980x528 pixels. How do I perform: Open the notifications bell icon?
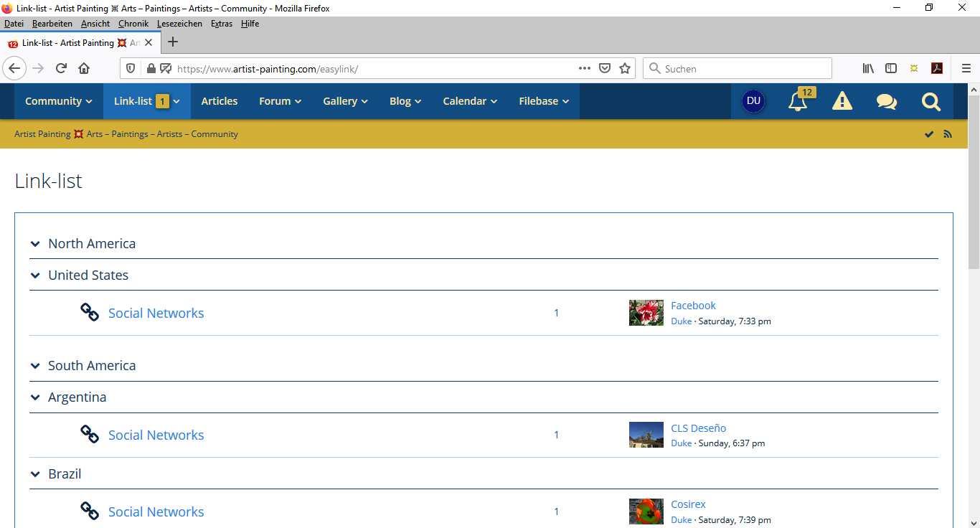(798, 102)
